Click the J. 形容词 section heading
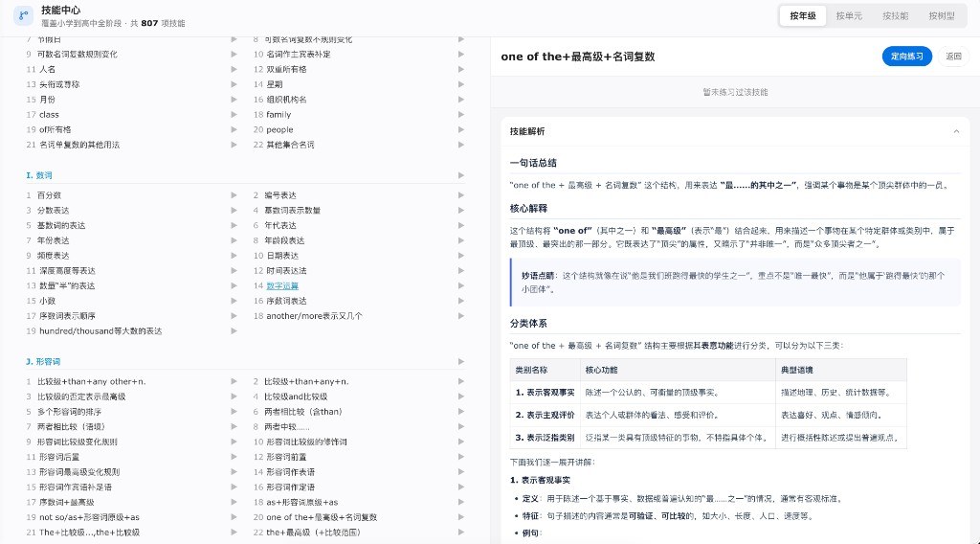 [43, 361]
